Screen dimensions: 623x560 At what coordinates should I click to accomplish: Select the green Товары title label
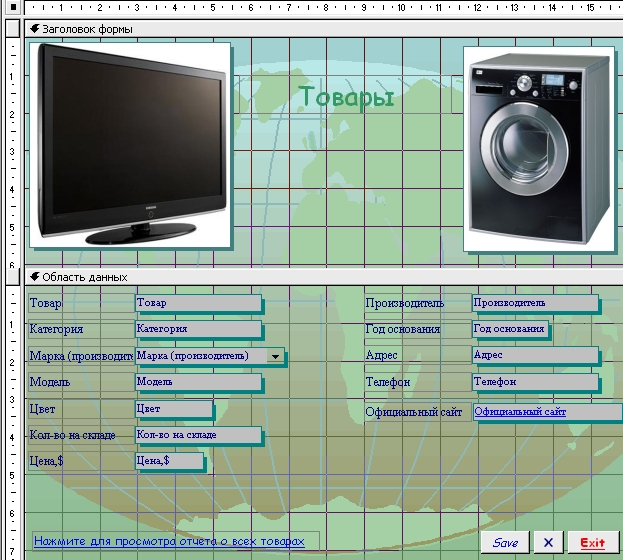coord(346,98)
